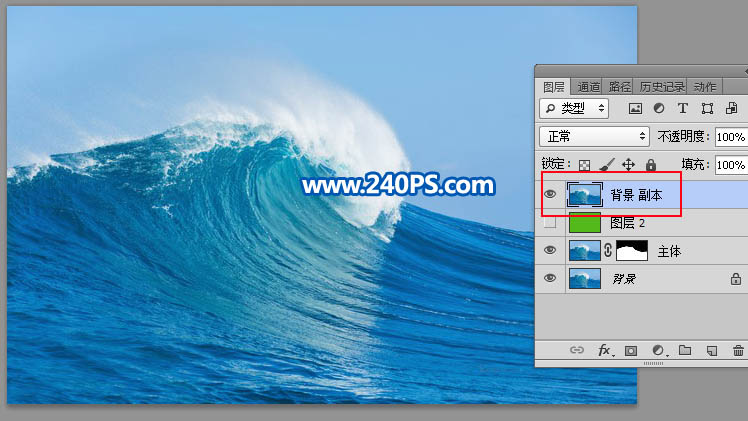Switch to the 历史记录 tab
Screen dimensions: 748x421
coord(662,87)
